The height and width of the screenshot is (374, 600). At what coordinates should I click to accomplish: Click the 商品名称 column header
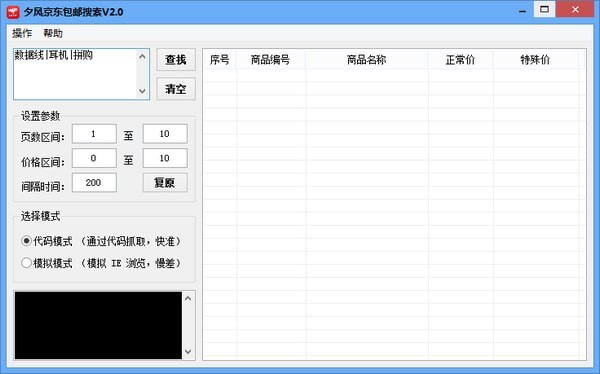[x=367, y=60]
